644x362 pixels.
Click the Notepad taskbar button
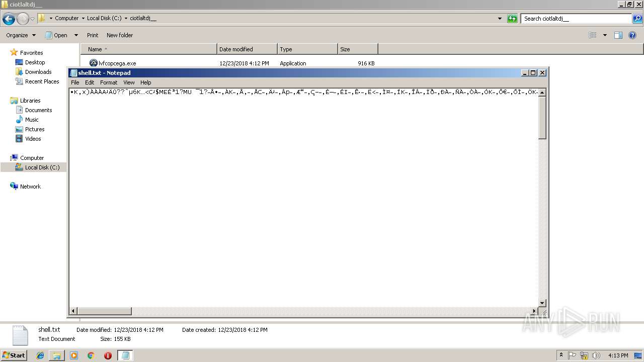(x=125, y=355)
